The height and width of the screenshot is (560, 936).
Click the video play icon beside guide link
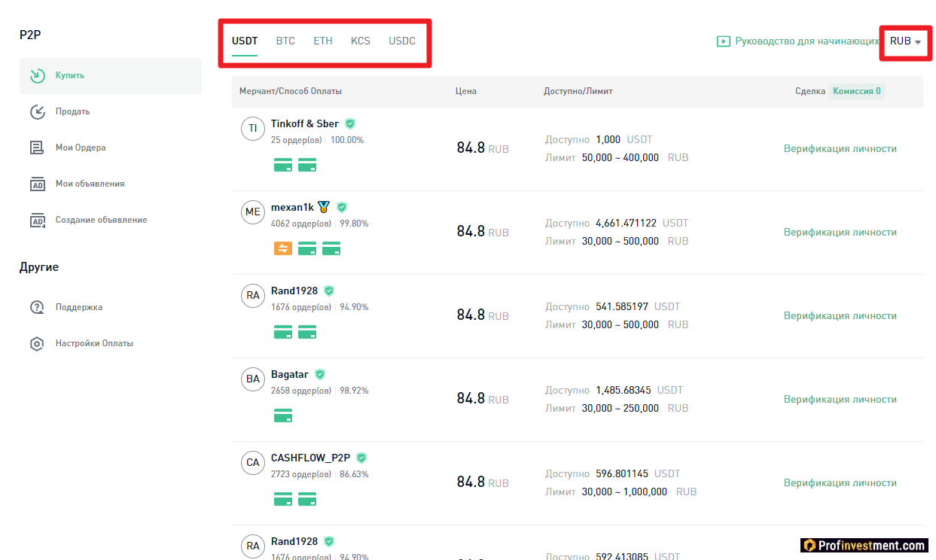(x=724, y=41)
